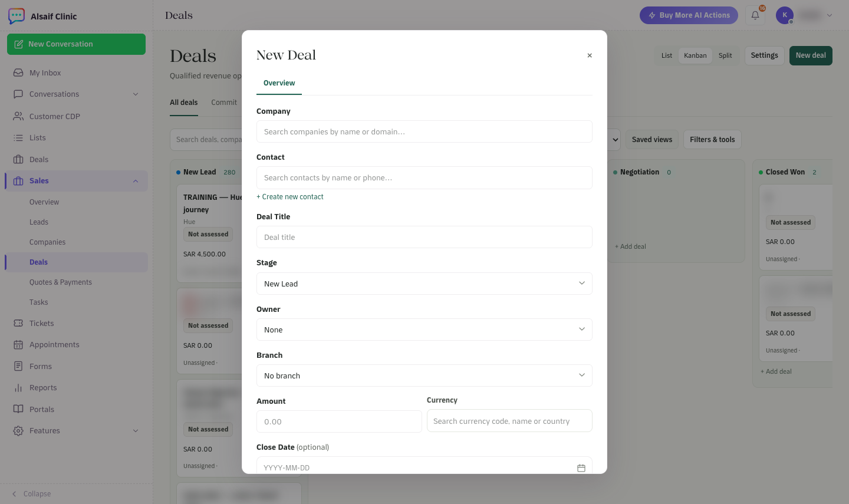Viewport: 849px width, 504px height.
Task: Open the Reports chart icon
Action: click(18, 387)
